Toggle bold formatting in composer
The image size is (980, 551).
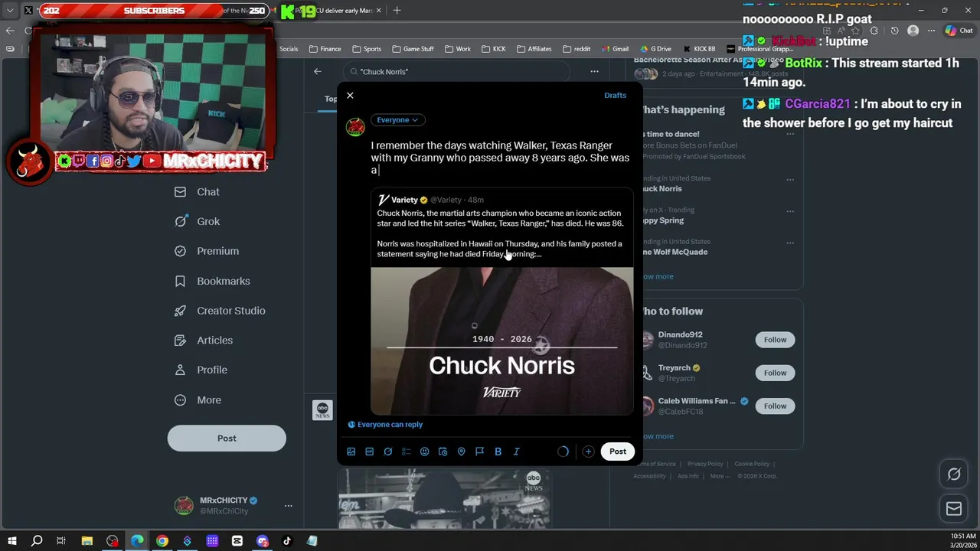click(498, 452)
